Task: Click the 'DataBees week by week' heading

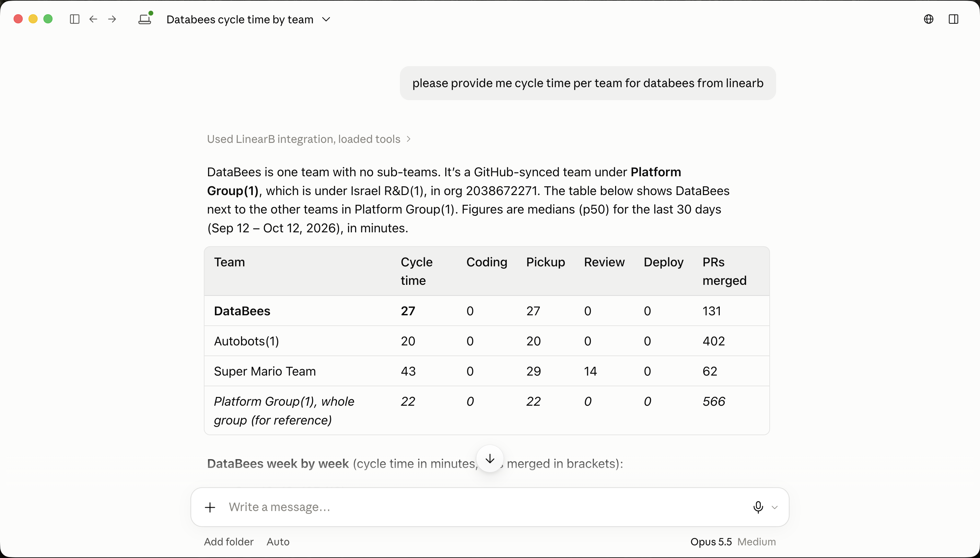Action: (x=278, y=464)
